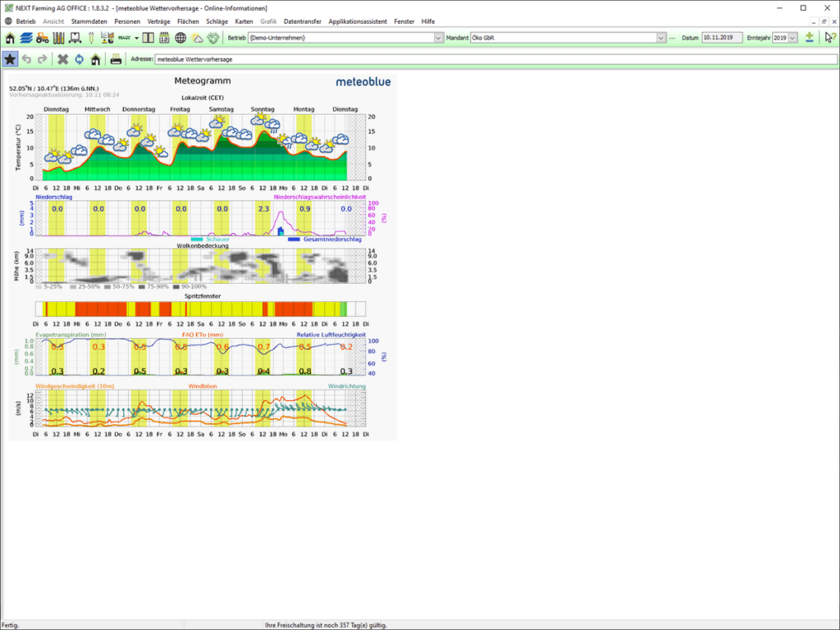Screen dimensions: 840x630
Task: Click the favorites star icon
Action: click(x=11, y=59)
